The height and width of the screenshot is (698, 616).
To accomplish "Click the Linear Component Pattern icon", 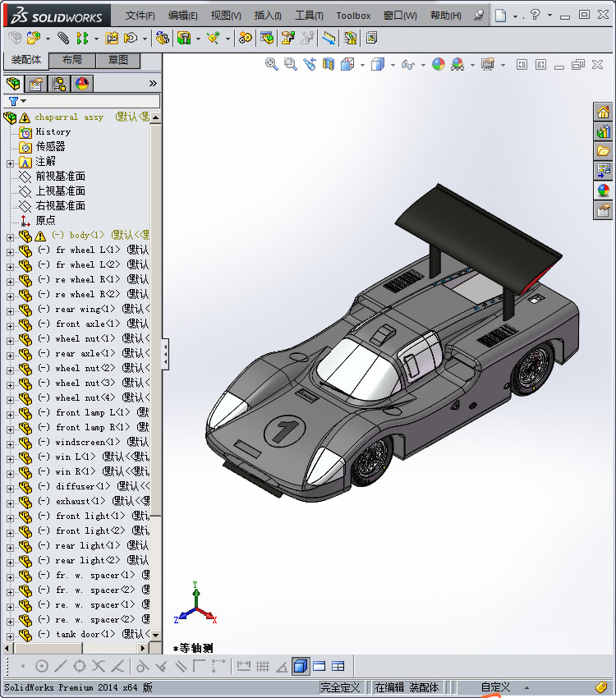I will tap(82, 39).
